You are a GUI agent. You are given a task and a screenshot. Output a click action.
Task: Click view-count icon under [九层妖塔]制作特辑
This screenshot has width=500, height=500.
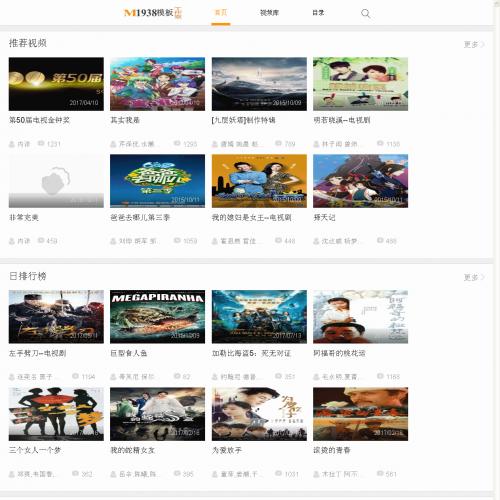tap(278, 144)
